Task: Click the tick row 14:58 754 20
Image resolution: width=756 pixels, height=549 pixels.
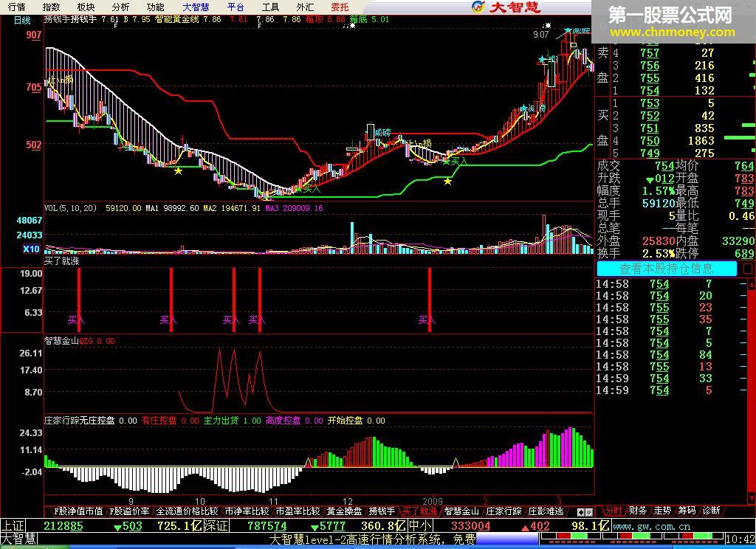Action: click(670, 296)
